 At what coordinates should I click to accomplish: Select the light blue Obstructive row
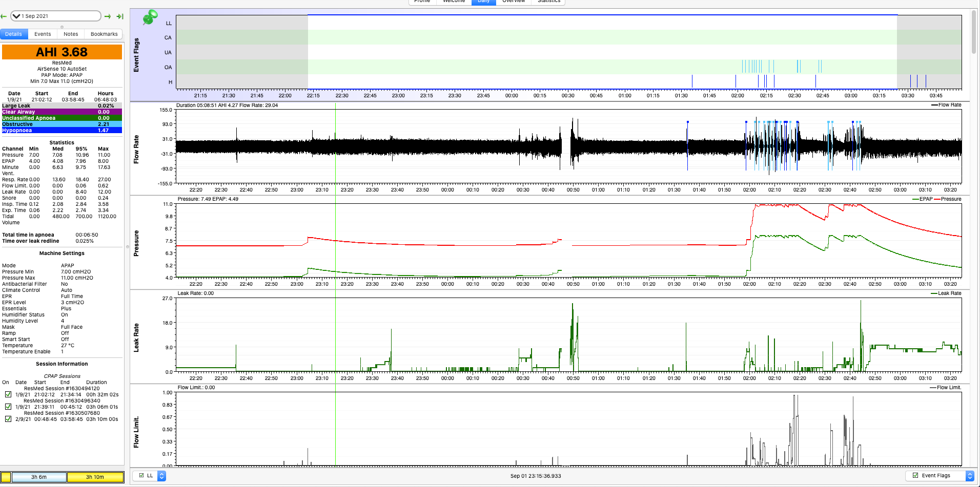tap(62, 124)
